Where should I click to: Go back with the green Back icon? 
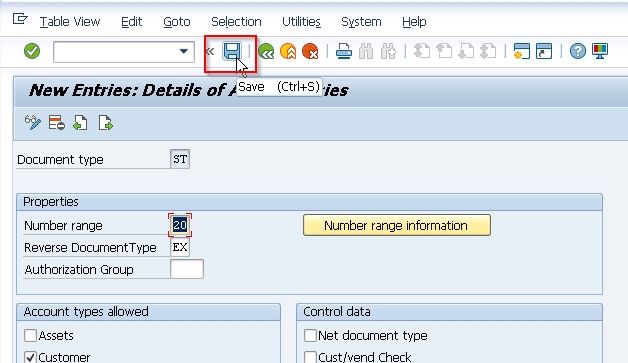click(x=266, y=52)
